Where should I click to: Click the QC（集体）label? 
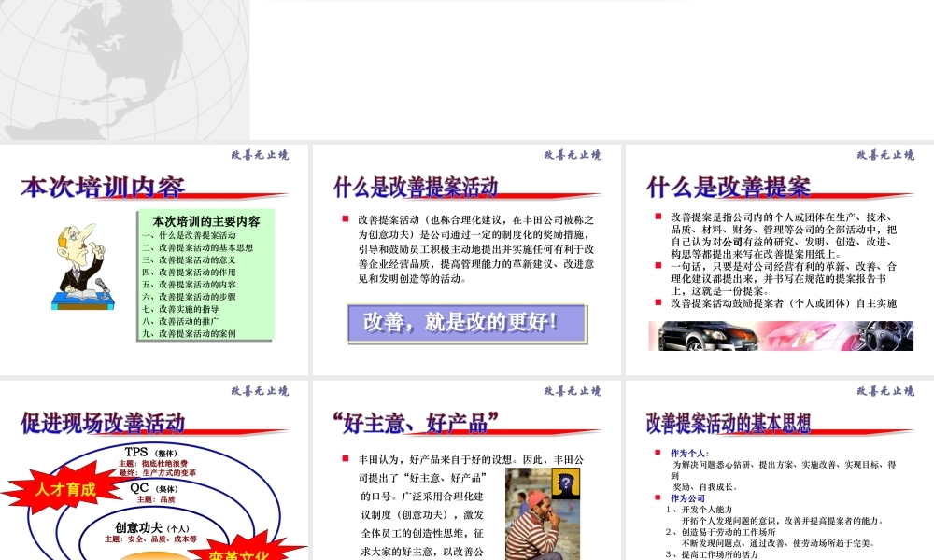click(x=154, y=488)
